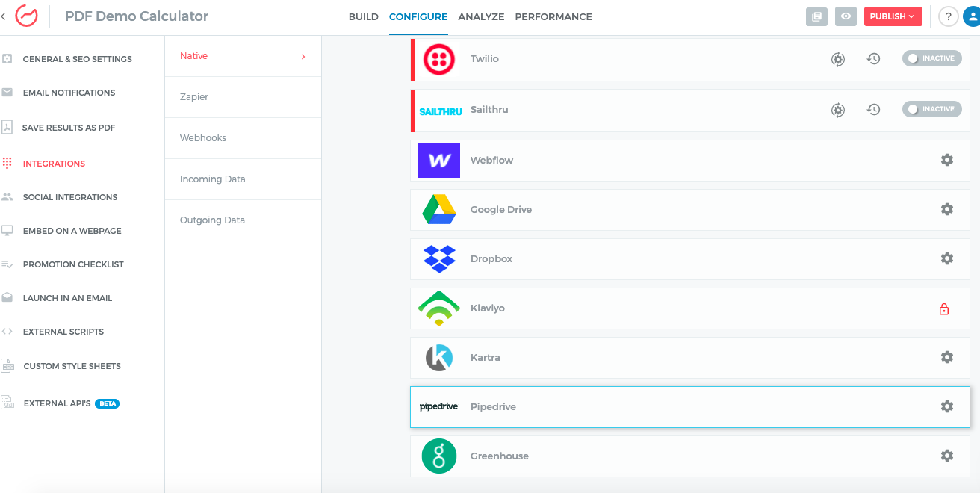The width and height of the screenshot is (980, 493).
Task: Click the Email Notifications envelope icon
Action: click(7, 93)
